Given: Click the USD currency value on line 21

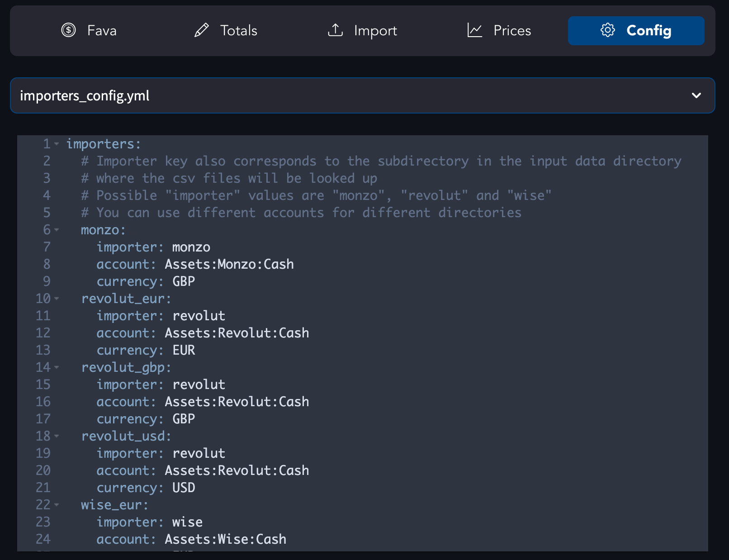Looking at the screenshot, I should [x=184, y=488].
